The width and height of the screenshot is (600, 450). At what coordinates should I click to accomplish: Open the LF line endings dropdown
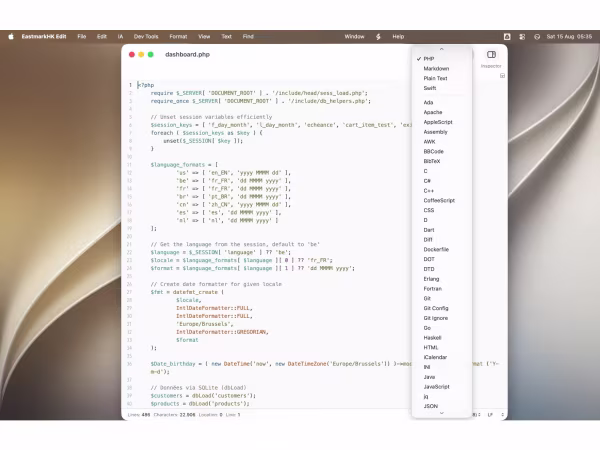(495, 415)
